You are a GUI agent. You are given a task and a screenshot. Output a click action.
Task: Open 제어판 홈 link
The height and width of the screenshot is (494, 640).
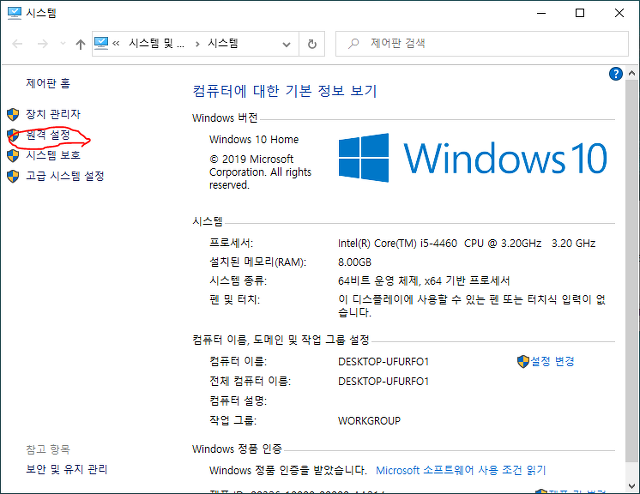[48, 83]
